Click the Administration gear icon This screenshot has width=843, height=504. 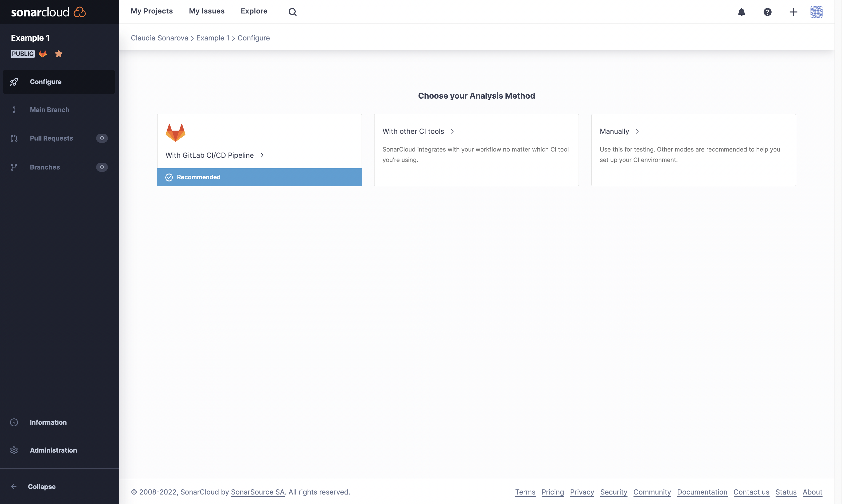tap(14, 450)
